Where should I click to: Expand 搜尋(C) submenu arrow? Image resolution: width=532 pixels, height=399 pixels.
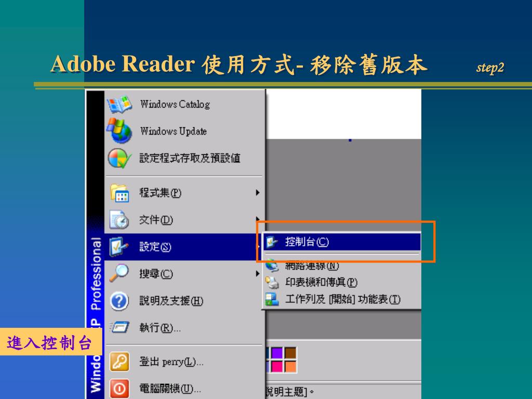point(258,273)
